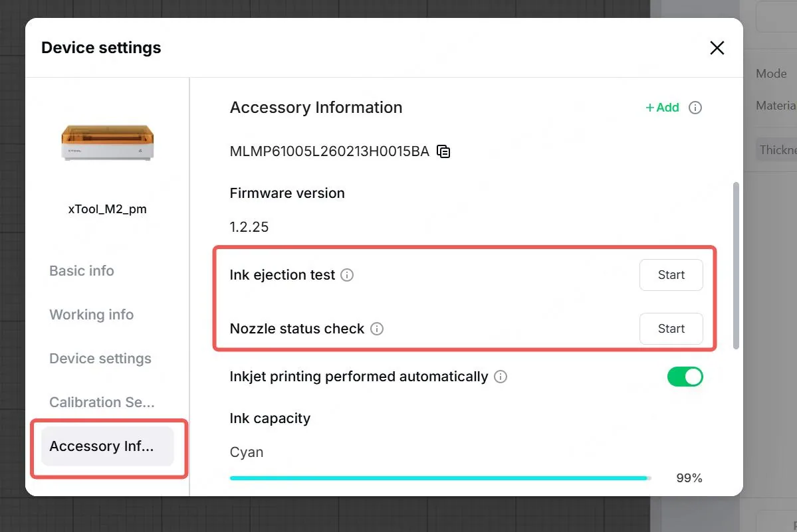Open info icon next to Add
The image size is (797, 532).
click(x=695, y=108)
